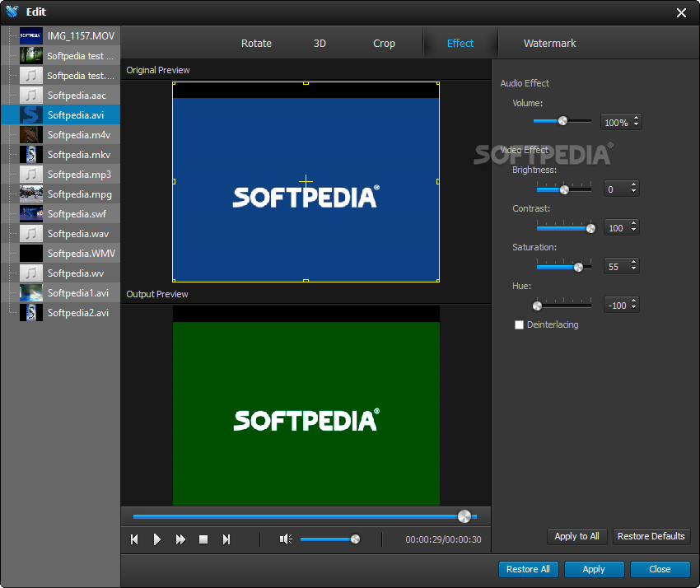
Task: Select Softpedia.mkv thumbnail icon
Action: coord(31,154)
